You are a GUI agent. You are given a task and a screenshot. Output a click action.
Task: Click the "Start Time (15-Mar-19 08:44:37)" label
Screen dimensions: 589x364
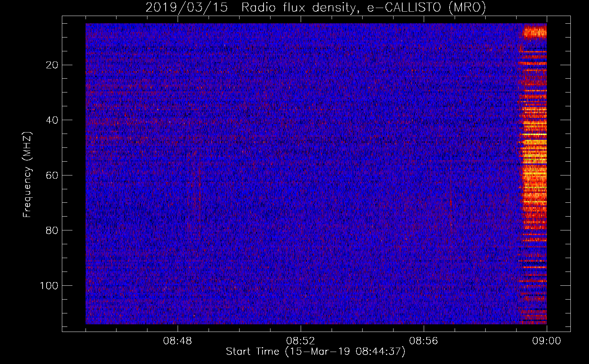316,352
